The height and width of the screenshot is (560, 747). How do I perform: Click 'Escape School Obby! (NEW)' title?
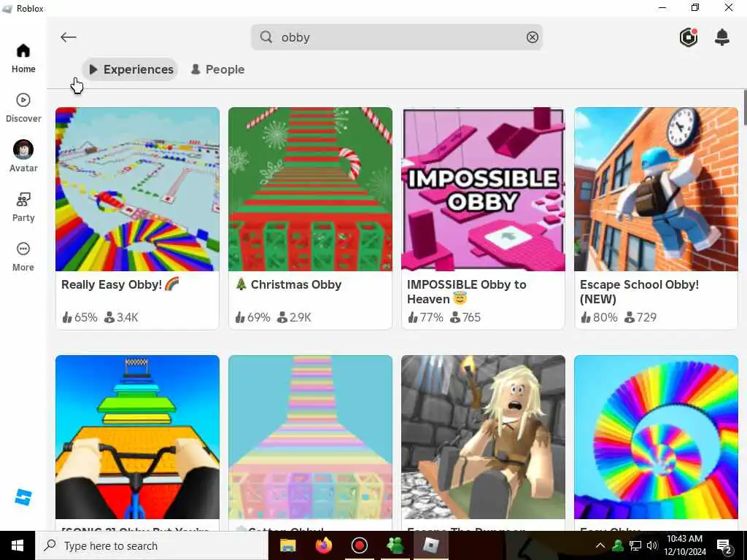point(639,292)
